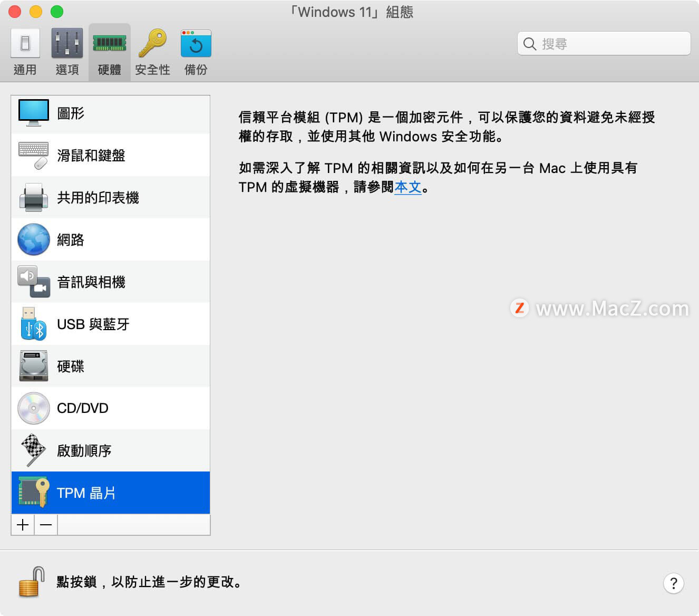This screenshot has height=616, width=699.
Task: Select the 啟動順序 text in the sidebar
Action: [84, 450]
